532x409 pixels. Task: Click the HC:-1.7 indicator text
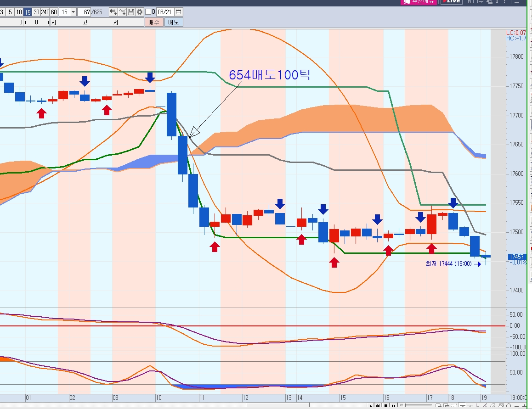coord(516,38)
